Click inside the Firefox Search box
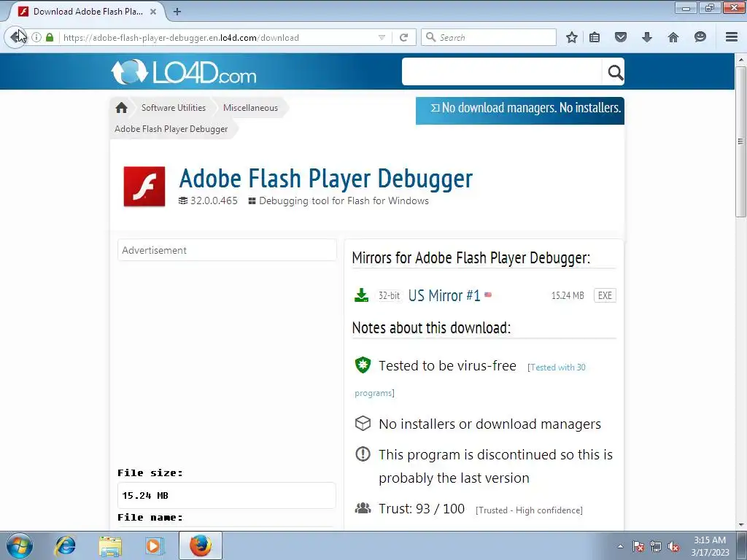Image resolution: width=747 pixels, height=560 pixels. pyautogui.click(x=489, y=37)
